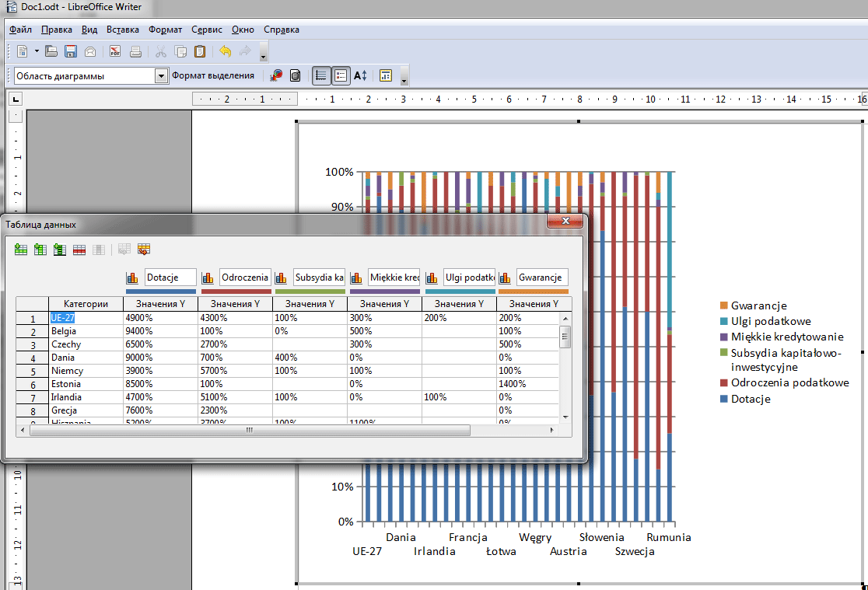
Task: Open the Сервис menu
Action: coord(207,30)
